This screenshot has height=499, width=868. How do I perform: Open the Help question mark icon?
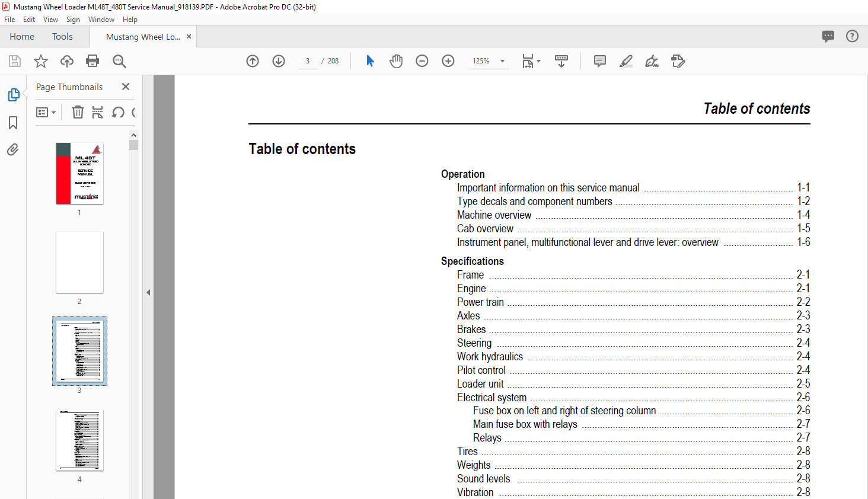pyautogui.click(x=852, y=36)
